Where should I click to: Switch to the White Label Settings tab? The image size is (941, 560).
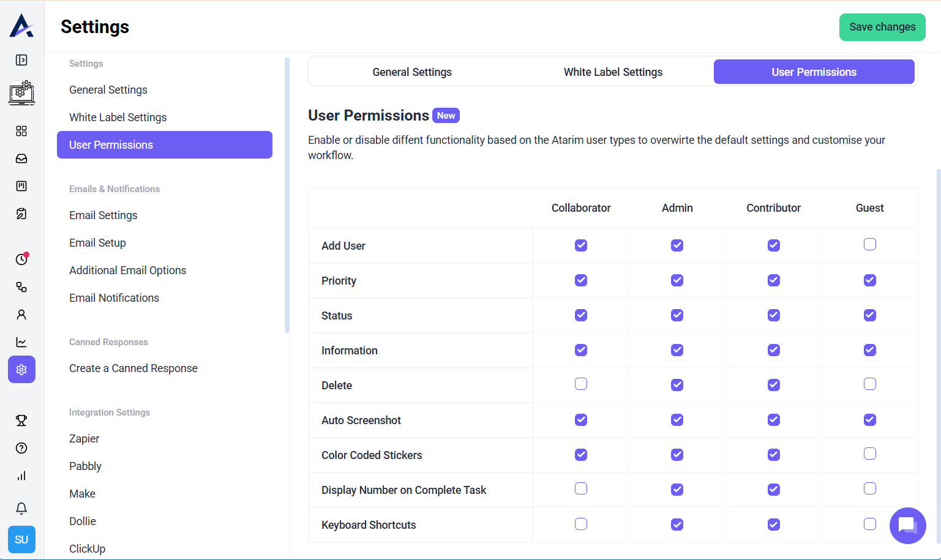613,72
